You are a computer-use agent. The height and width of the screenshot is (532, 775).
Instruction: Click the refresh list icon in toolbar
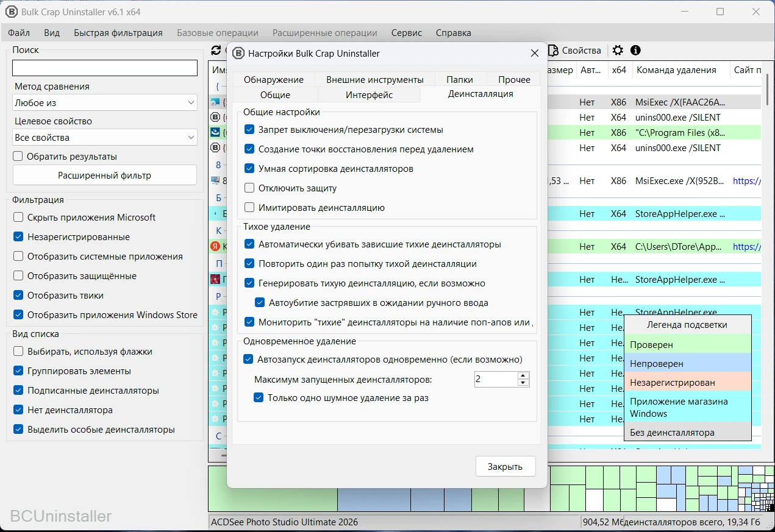point(216,51)
